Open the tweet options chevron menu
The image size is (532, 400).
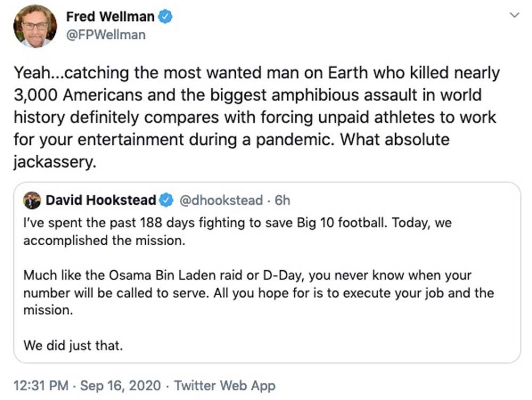(x=514, y=15)
